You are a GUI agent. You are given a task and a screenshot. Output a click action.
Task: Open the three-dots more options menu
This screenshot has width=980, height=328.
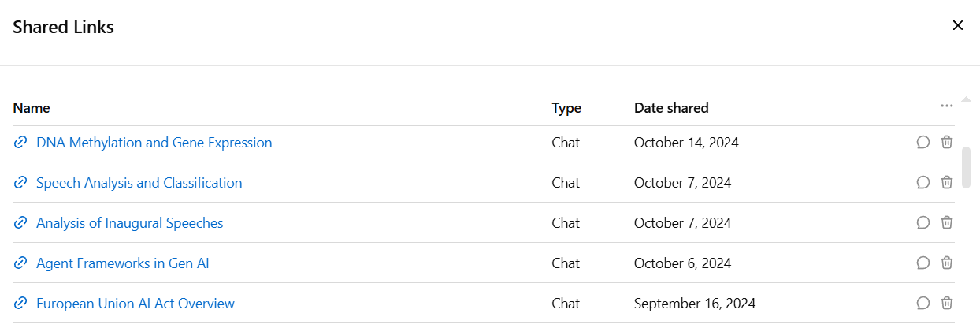[x=946, y=106]
